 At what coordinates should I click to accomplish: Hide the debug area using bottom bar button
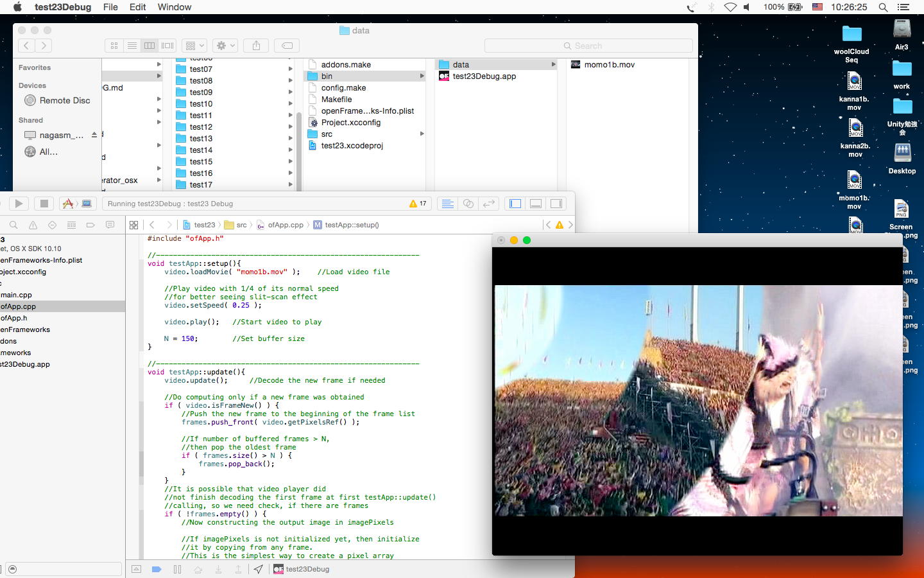[x=136, y=569]
